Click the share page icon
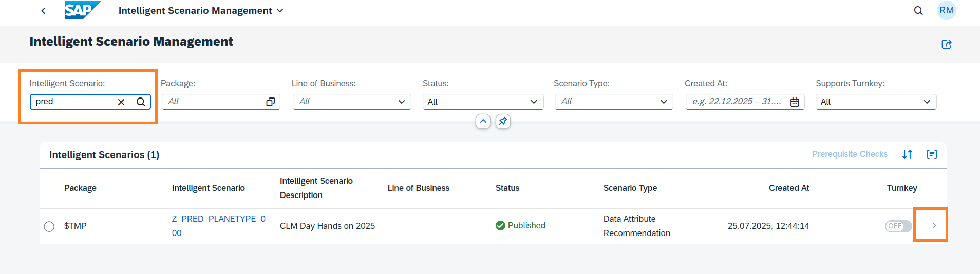Image resolution: width=980 pixels, height=274 pixels. (x=946, y=44)
